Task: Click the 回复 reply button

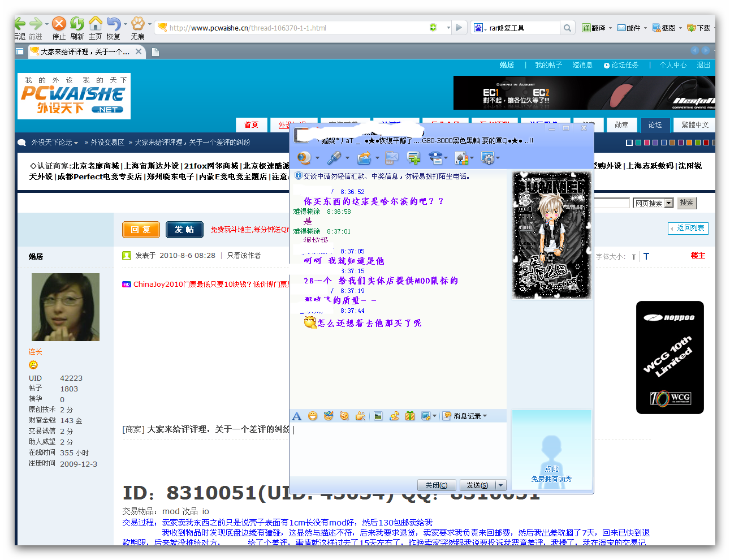Action: 141,230
